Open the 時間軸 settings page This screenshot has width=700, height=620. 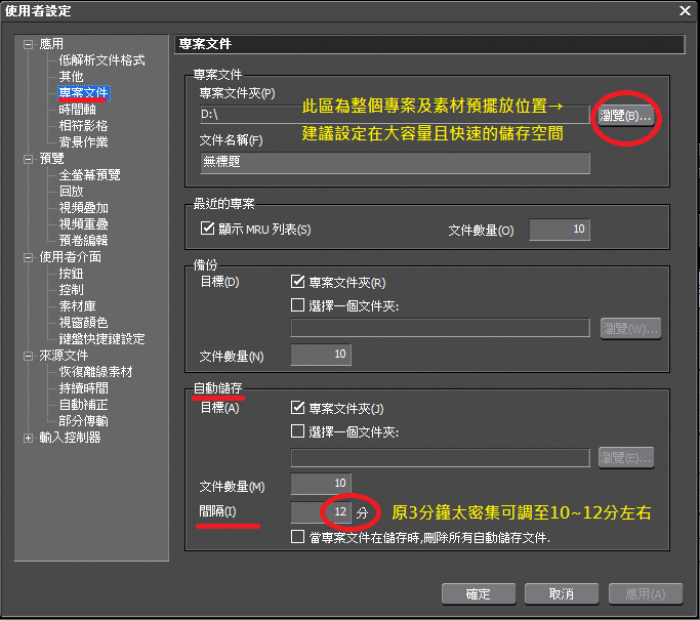click(x=77, y=109)
